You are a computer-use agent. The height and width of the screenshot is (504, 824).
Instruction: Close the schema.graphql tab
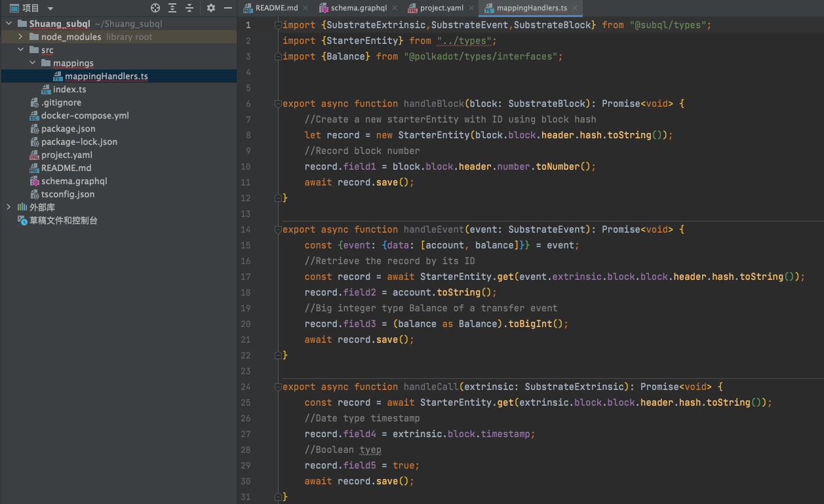(396, 8)
